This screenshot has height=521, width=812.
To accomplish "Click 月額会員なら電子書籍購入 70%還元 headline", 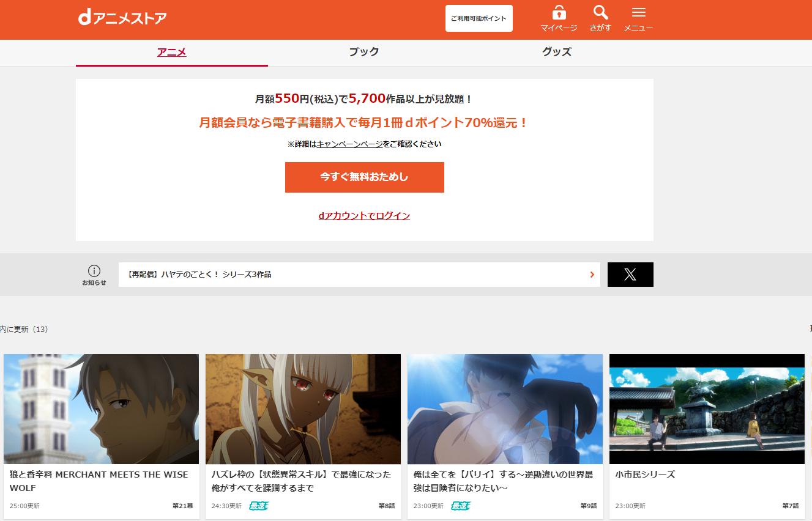I will pyautogui.click(x=364, y=123).
